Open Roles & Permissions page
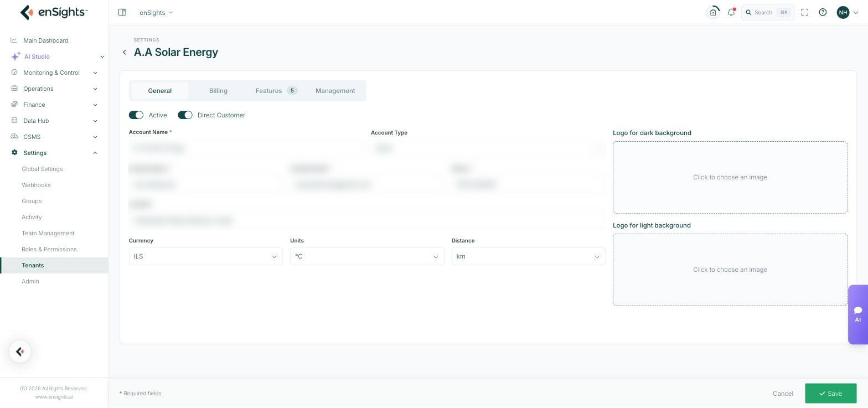Image resolution: width=868 pixels, height=408 pixels. tap(49, 249)
